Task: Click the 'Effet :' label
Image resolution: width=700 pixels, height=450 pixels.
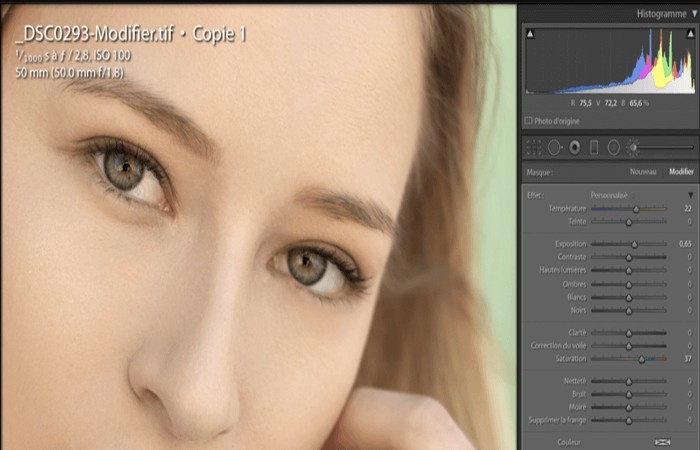Action: (535, 196)
